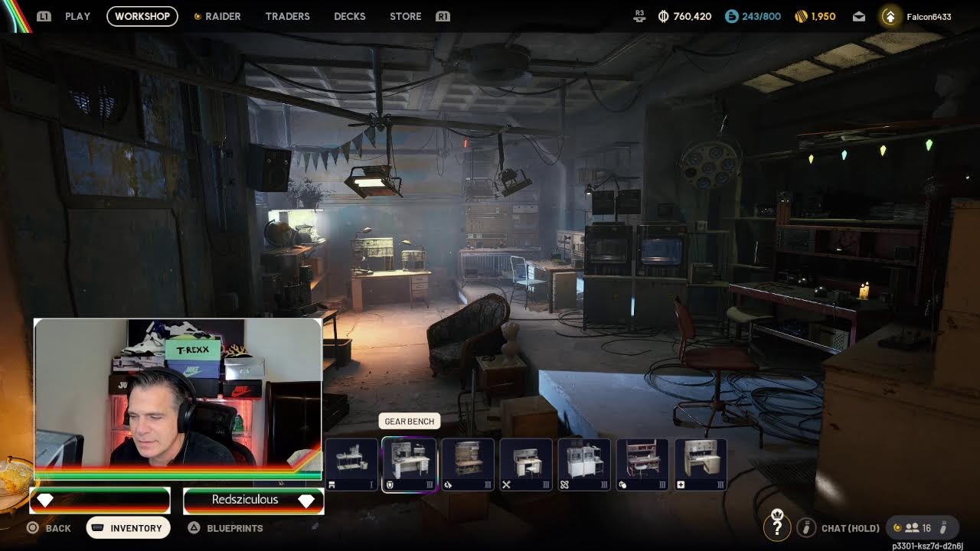
Task: Select the highlighted Gear Bench thumbnail
Action: tap(410, 465)
